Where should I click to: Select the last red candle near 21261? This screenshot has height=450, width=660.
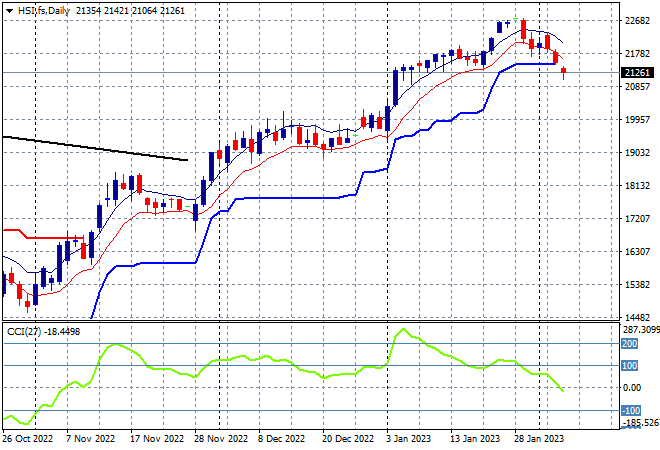(x=564, y=72)
